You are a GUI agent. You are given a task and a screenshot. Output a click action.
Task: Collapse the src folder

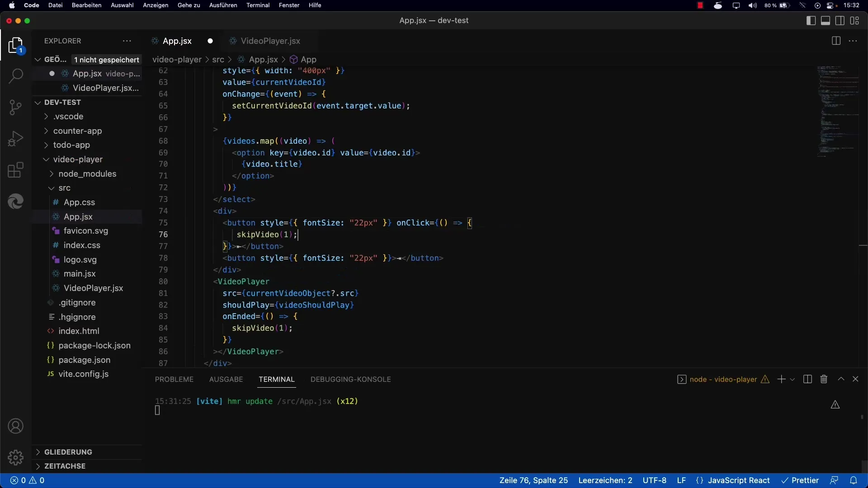[x=64, y=188]
